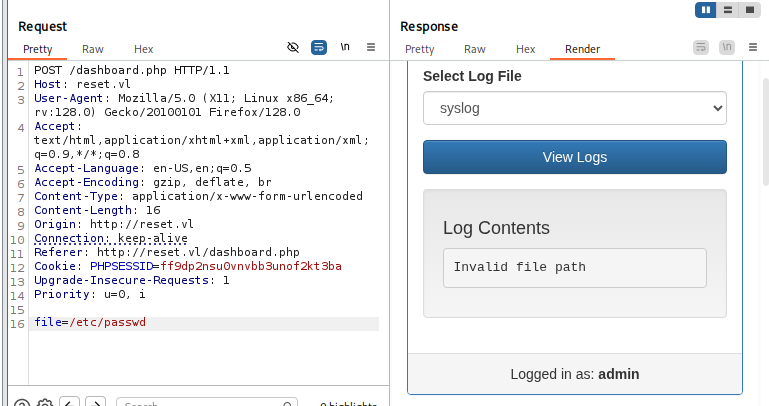Switch Request view to Pretty tab

pos(38,49)
